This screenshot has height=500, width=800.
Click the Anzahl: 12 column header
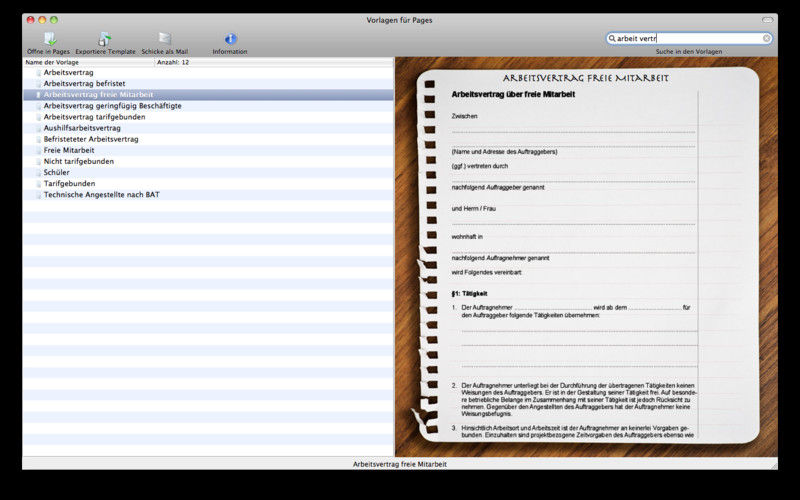click(x=274, y=62)
